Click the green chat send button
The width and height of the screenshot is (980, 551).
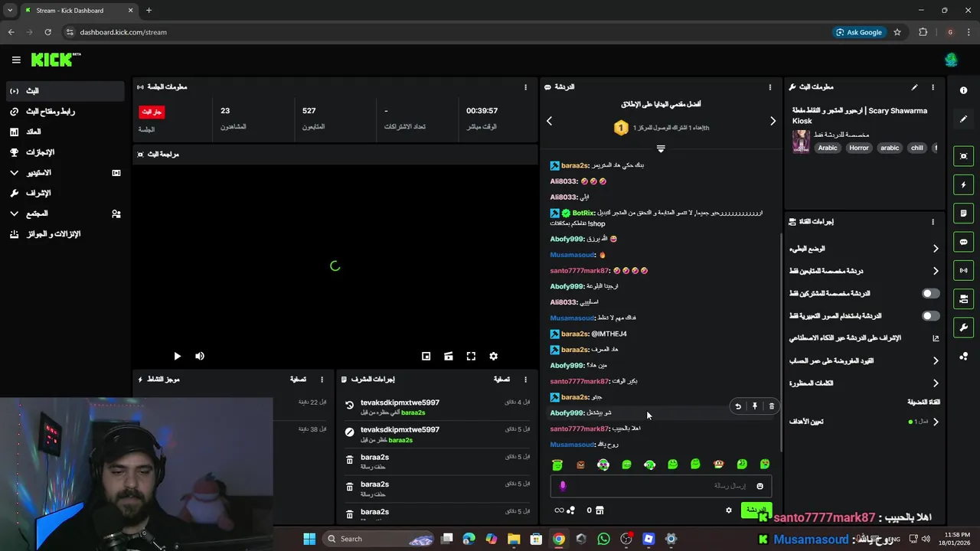(756, 510)
